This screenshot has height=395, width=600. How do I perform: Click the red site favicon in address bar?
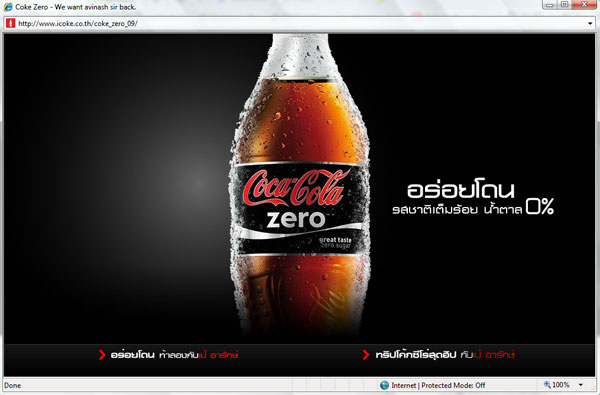pos(10,23)
